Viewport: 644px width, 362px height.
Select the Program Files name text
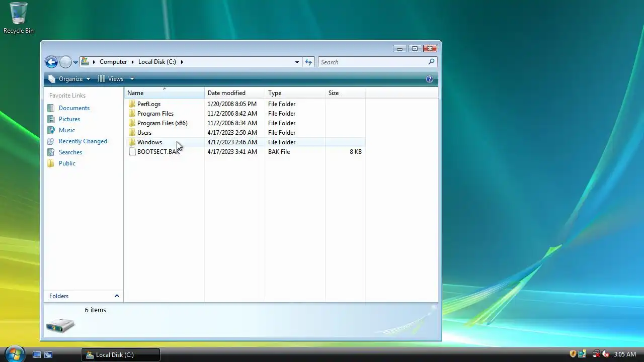click(155, 114)
